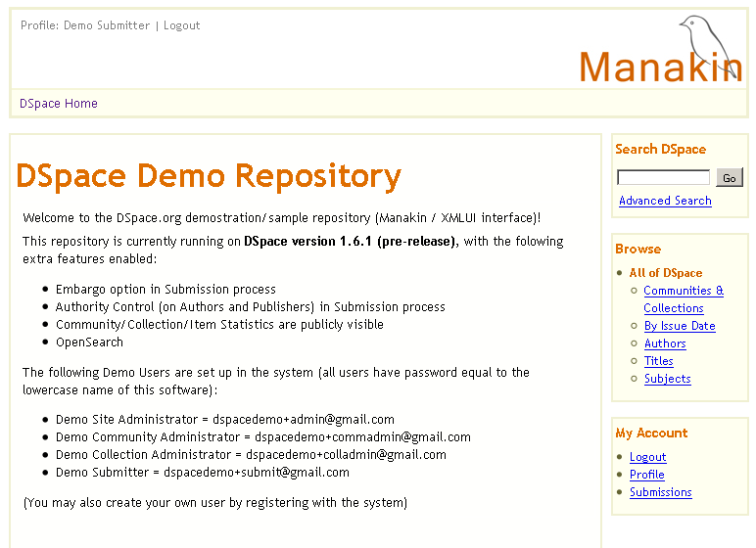Click Logout under My Account
This screenshot has height=548, width=756.
click(x=647, y=457)
